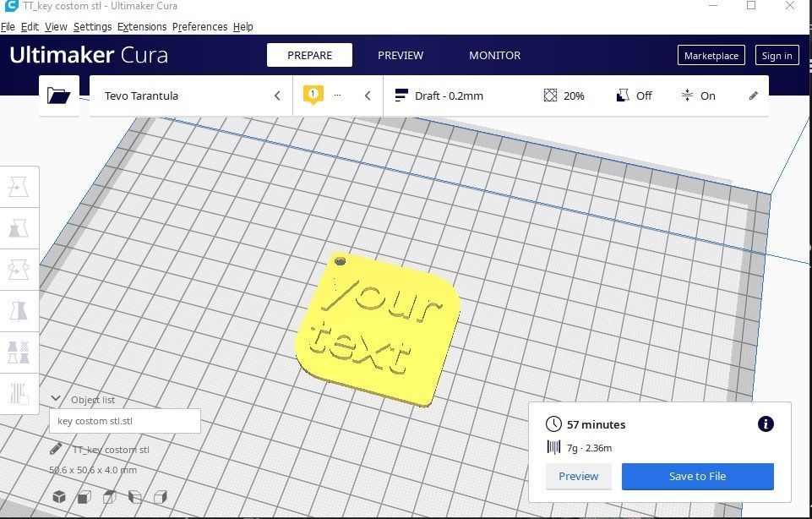The height and width of the screenshot is (519, 812).
Task: Click the adhesion On icon
Action: 687,96
